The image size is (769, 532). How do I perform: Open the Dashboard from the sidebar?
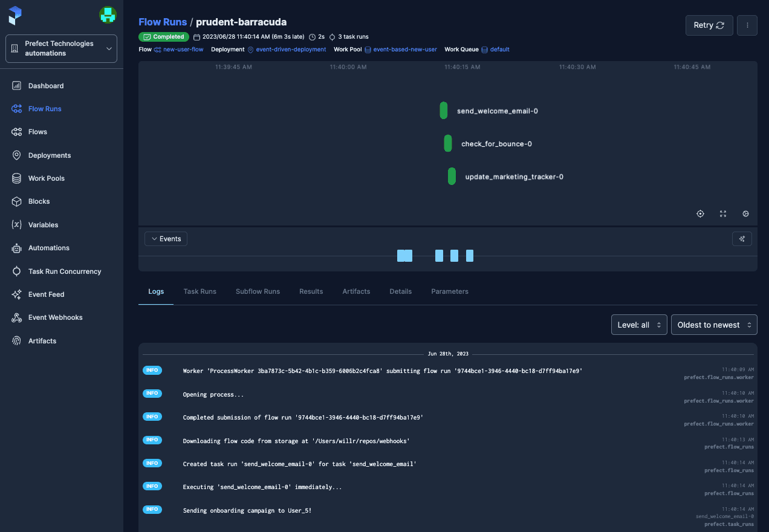[x=45, y=86]
